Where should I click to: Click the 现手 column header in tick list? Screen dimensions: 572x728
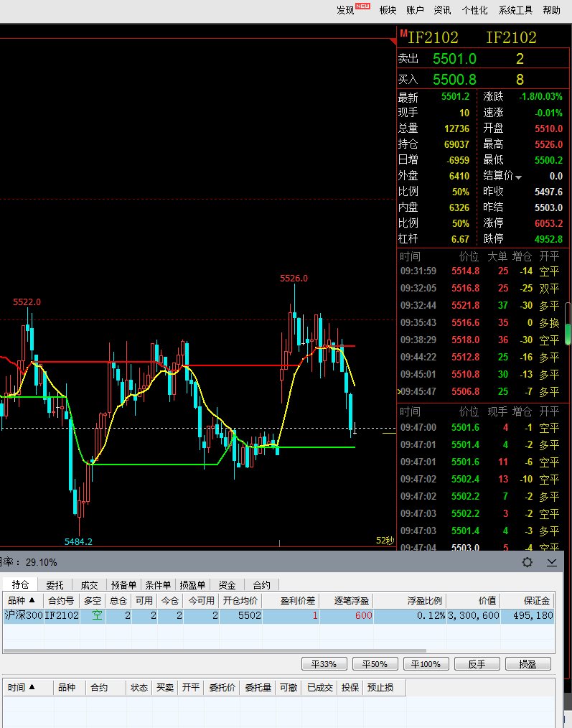click(x=497, y=411)
